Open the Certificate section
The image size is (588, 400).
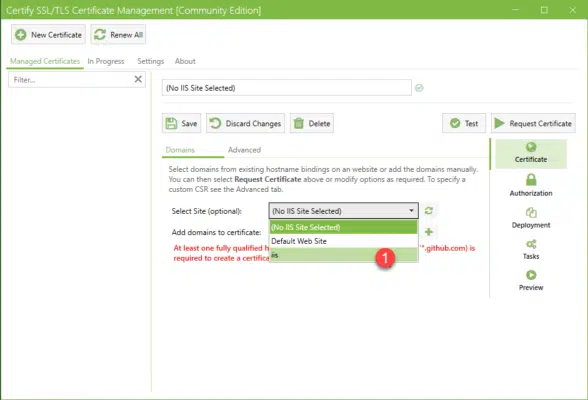(x=531, y=153)
